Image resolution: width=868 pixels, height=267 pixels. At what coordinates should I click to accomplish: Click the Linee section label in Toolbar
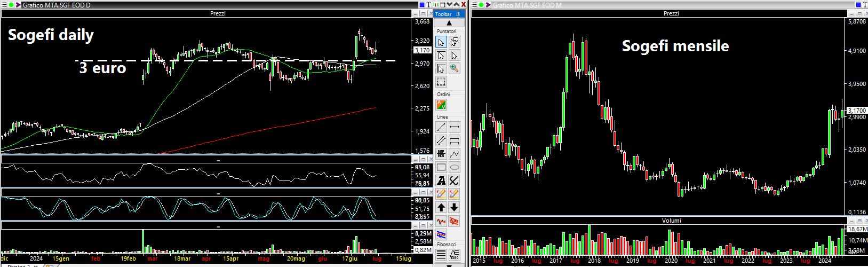(442, 116)
